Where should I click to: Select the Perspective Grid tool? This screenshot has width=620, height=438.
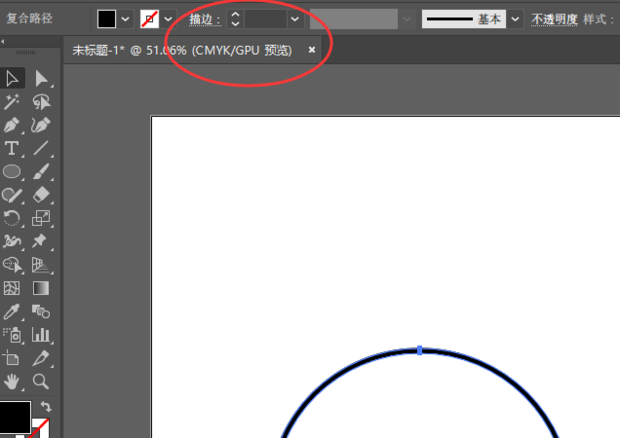tap(41, 265)
